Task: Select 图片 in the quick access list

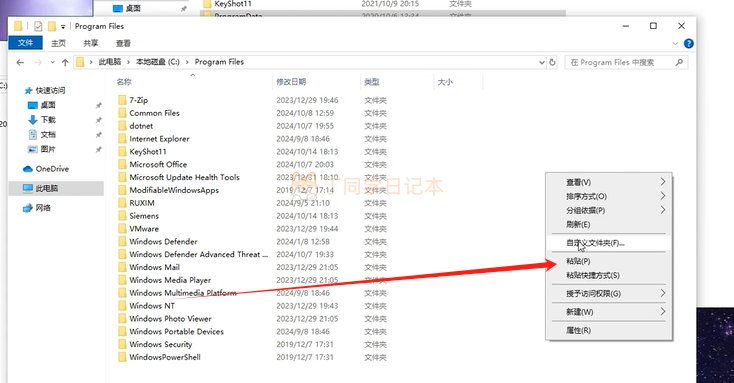Action: pos(48,149)
